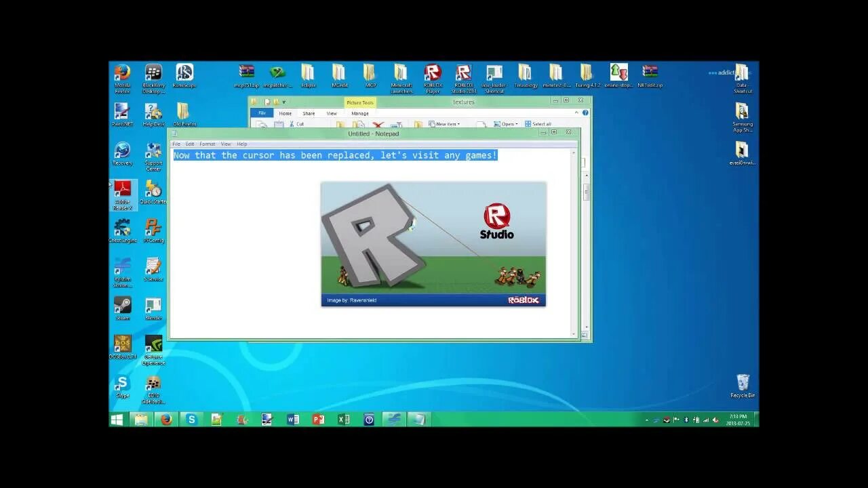Viewport: 868px width, 488px height.
Task: Switch to Manage tab under Picture Tools
Action: 360,113
